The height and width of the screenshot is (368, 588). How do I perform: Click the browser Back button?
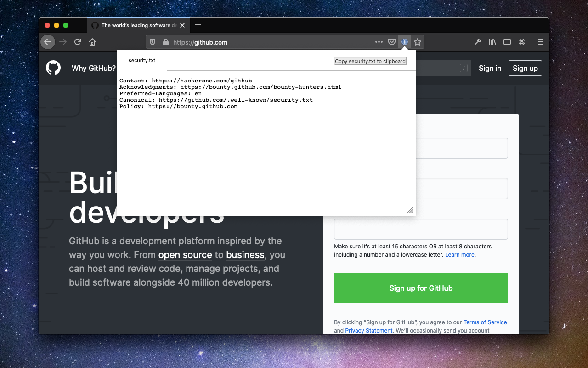[x=48, y=42]
